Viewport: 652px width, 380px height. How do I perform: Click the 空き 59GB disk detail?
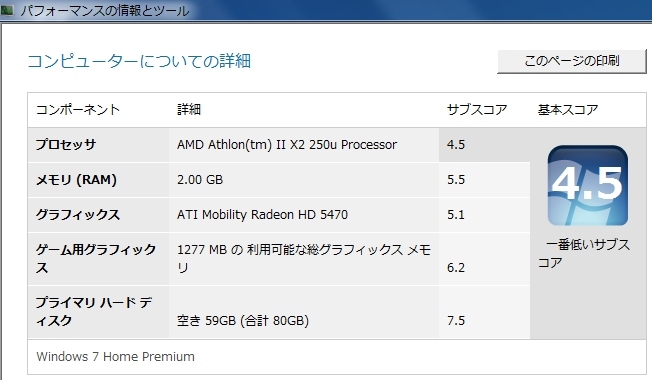click(243, 321)
